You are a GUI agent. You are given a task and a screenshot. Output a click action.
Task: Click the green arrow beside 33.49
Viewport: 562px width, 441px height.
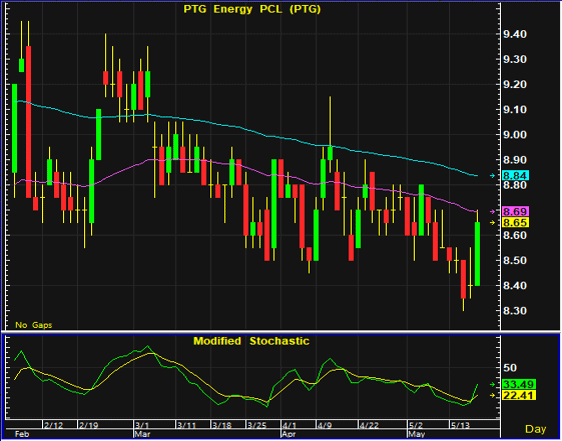493,384
